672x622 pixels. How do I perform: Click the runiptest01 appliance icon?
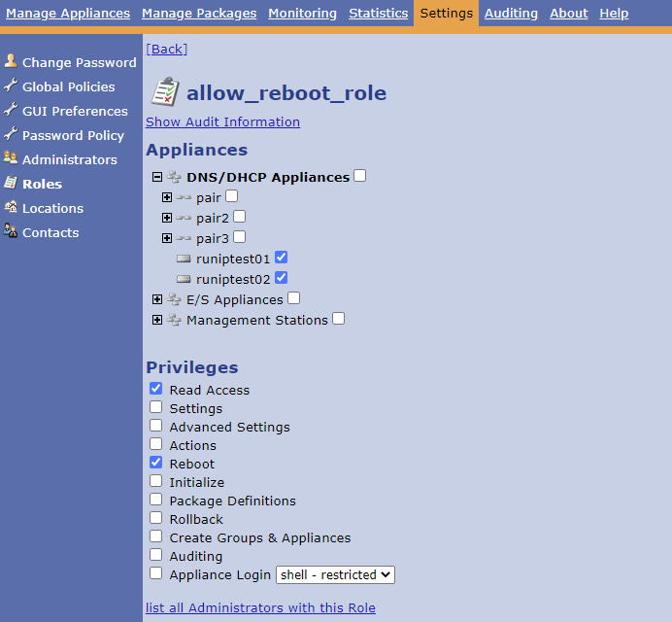tap(185, 259)
